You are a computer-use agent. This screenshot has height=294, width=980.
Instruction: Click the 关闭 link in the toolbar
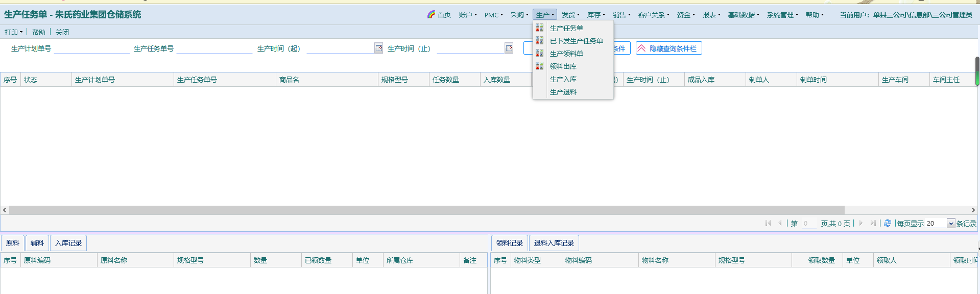62,32
